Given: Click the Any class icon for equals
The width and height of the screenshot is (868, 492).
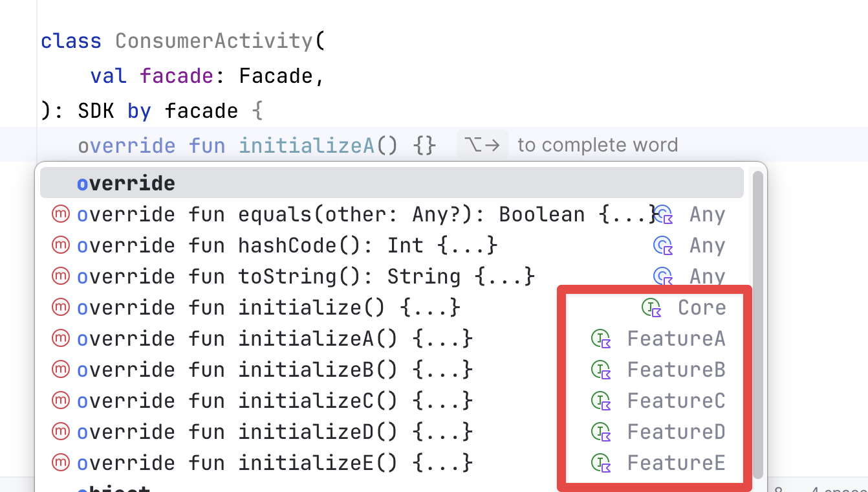Looking at the screenshot, I should pyautogui.click(x=663, y=214).
